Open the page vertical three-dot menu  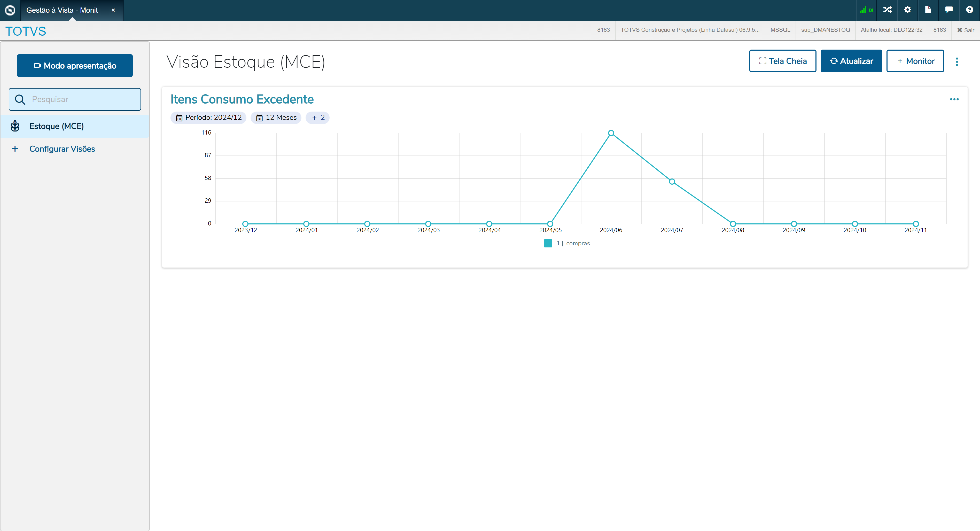[957, 62]
